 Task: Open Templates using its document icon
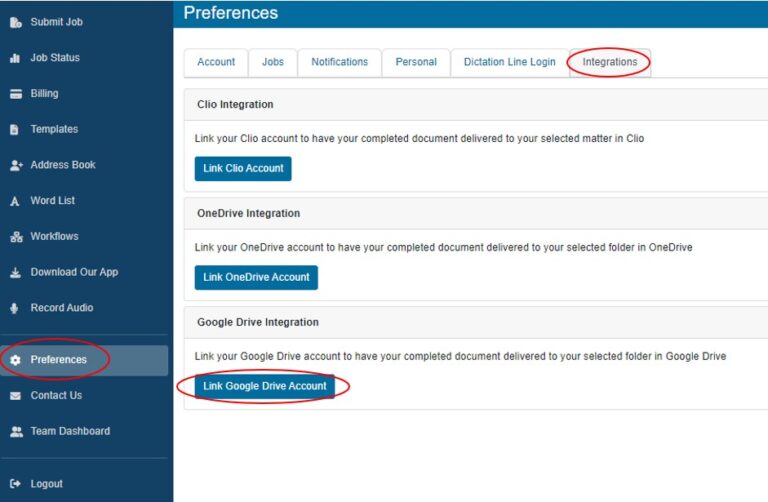tap(15, 129)
